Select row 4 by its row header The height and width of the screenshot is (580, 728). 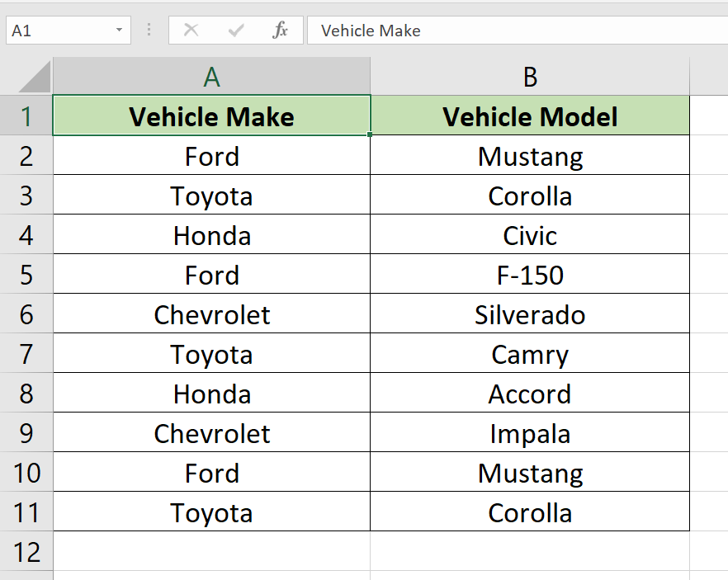(26, 234)
